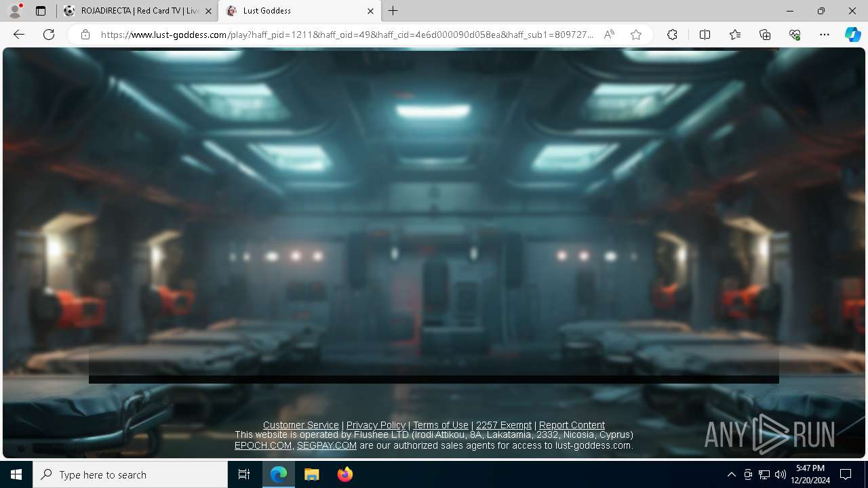Open the clock and calendar
Screen dimensions: 868x488
point(810,474)
